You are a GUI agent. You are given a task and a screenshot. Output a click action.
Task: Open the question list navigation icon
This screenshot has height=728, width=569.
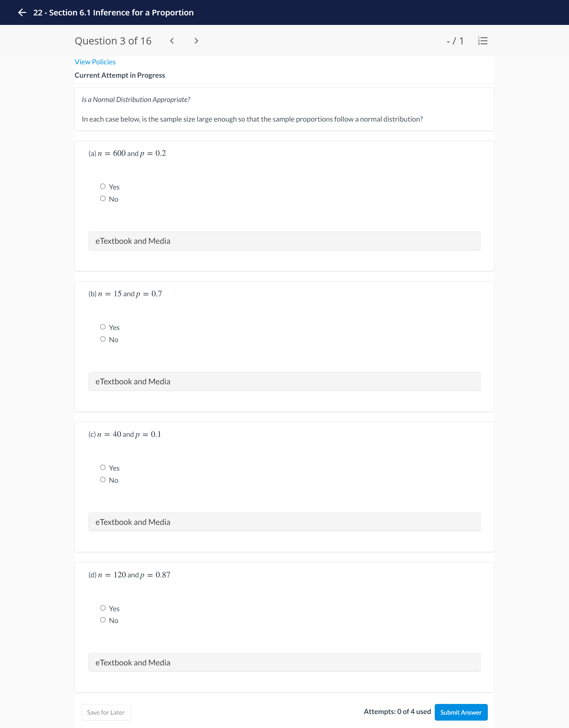tap(482, 41)
